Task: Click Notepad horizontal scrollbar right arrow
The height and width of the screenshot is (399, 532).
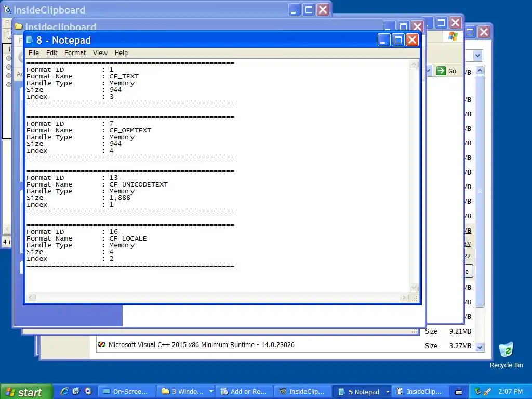Action: click(x=404, y=298)
